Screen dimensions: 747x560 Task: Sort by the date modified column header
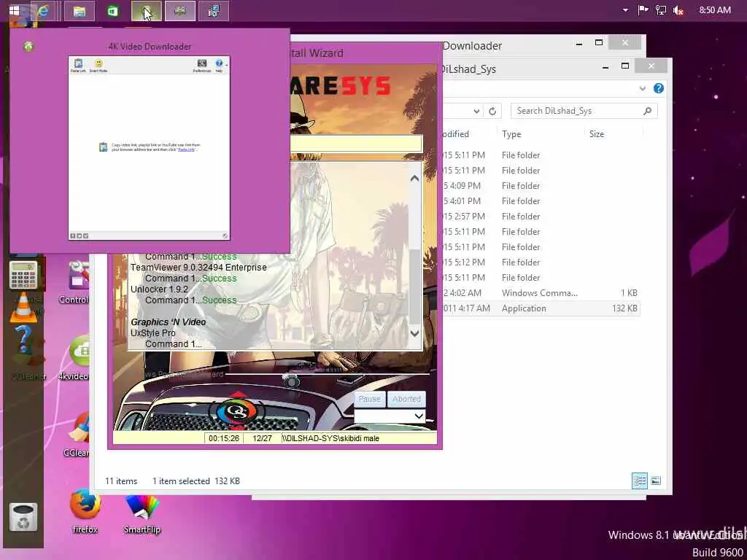(457, 134)
